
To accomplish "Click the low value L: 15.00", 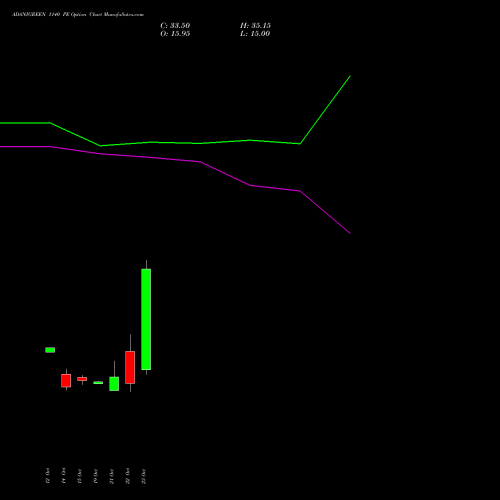I will coord(255,34).
